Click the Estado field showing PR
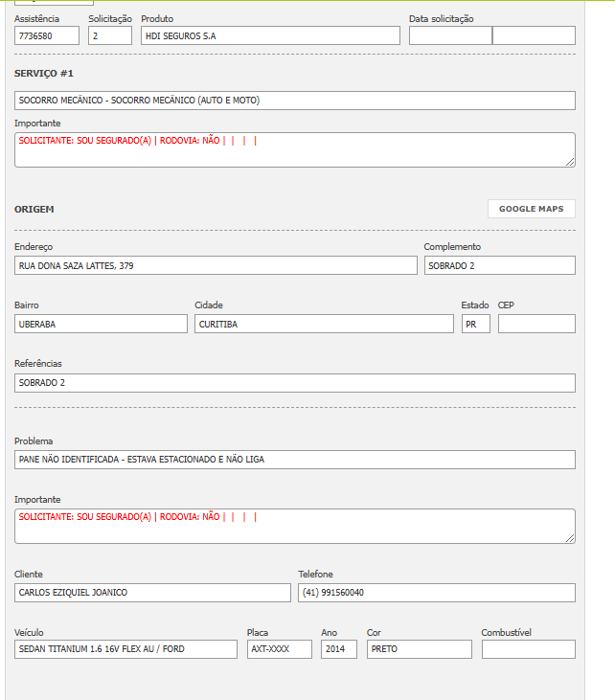This screenshot has height=700, width=615. 475,324
